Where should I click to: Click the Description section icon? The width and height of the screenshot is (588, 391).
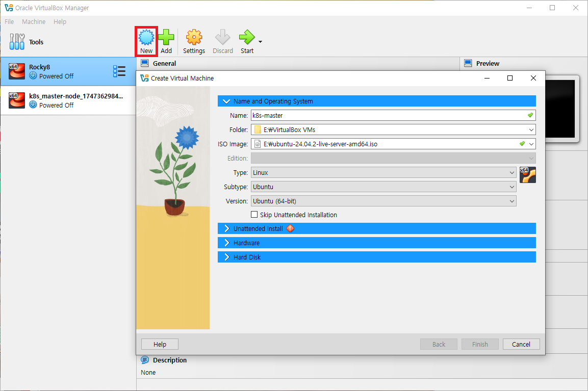[145, 360]
